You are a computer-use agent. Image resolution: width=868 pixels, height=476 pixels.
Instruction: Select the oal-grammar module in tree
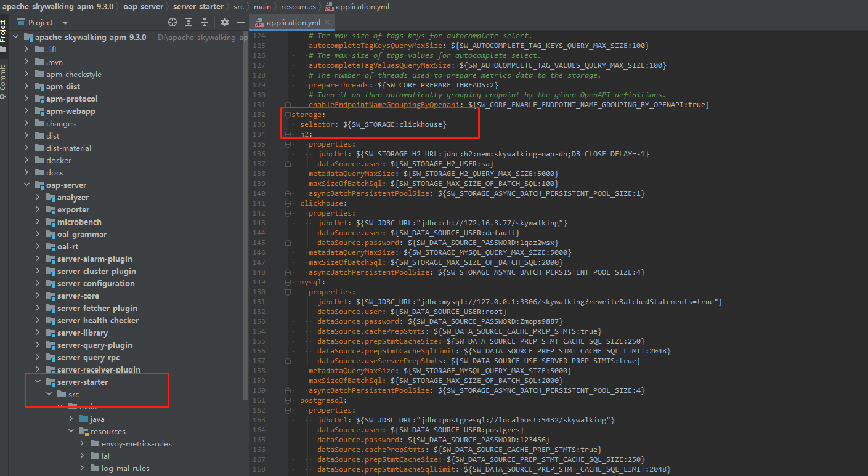tap(82, 234)
